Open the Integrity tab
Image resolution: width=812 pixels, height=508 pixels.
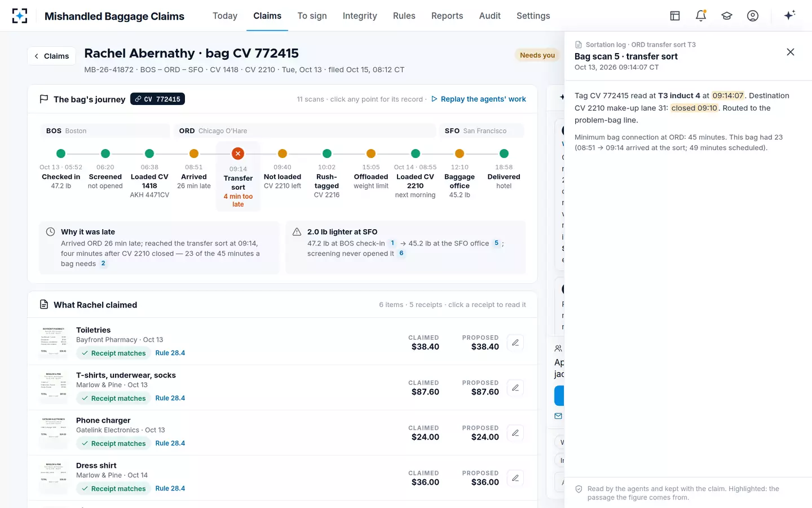[360, 16]
